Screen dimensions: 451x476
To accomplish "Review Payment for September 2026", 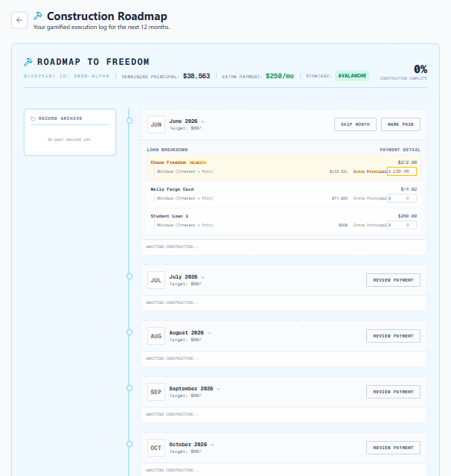I will [393, 392].
